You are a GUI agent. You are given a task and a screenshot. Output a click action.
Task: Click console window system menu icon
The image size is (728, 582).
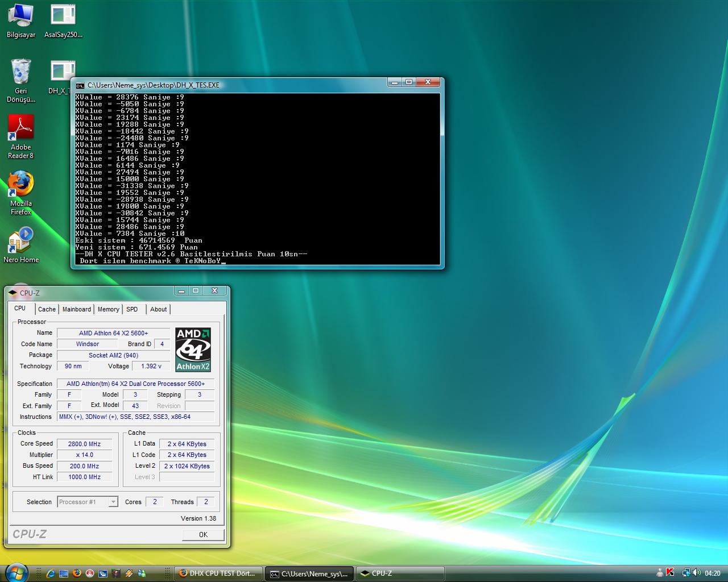pos(80,85)
